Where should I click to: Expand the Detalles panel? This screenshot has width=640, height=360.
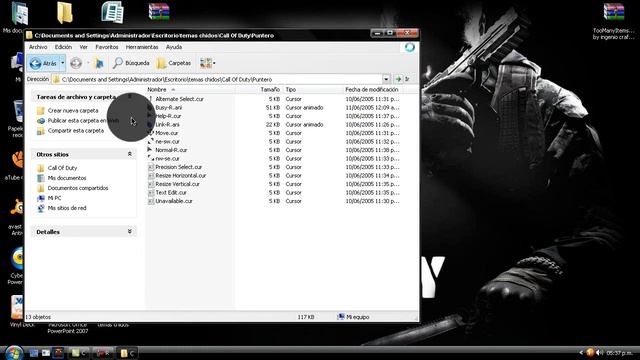click(130, 232)
